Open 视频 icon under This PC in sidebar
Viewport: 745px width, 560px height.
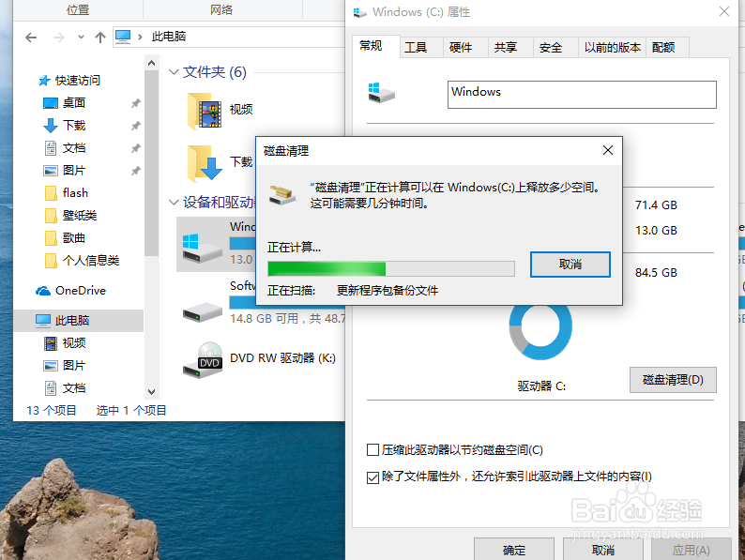pos(51,343)
